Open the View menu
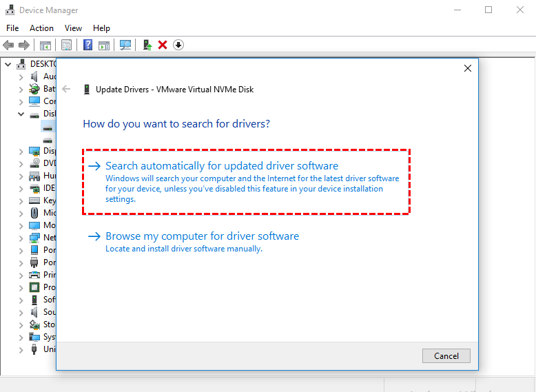This screenshot has width=536, height=392. coord(73,28)
